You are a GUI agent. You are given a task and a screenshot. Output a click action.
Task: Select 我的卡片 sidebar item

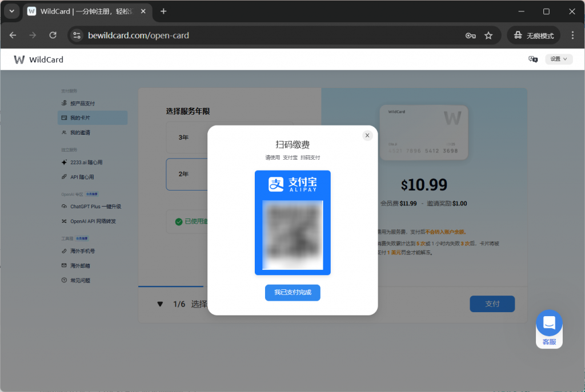(x=93, y=118)
